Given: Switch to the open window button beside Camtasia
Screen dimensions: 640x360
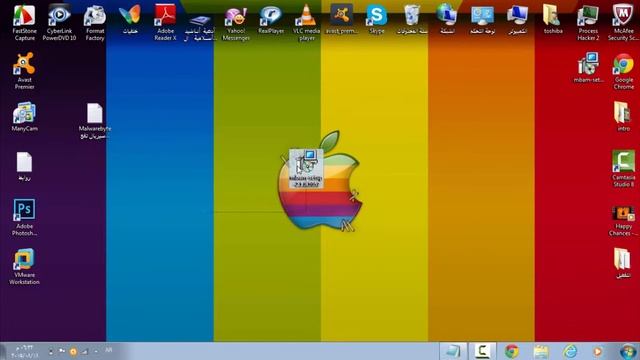Looking at the screenshot, I should tap(453, 351).
